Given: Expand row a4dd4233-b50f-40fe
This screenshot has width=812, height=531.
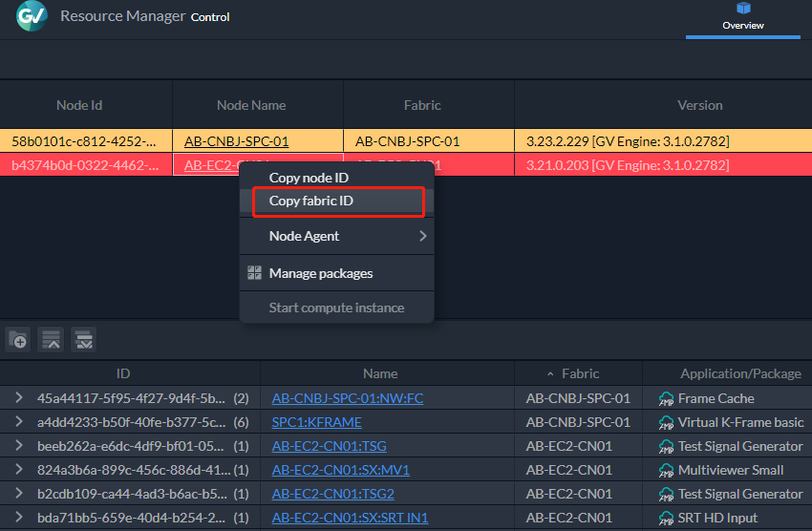Looking at the screenshot, I should pyautogui.click(x=19, y=421).
